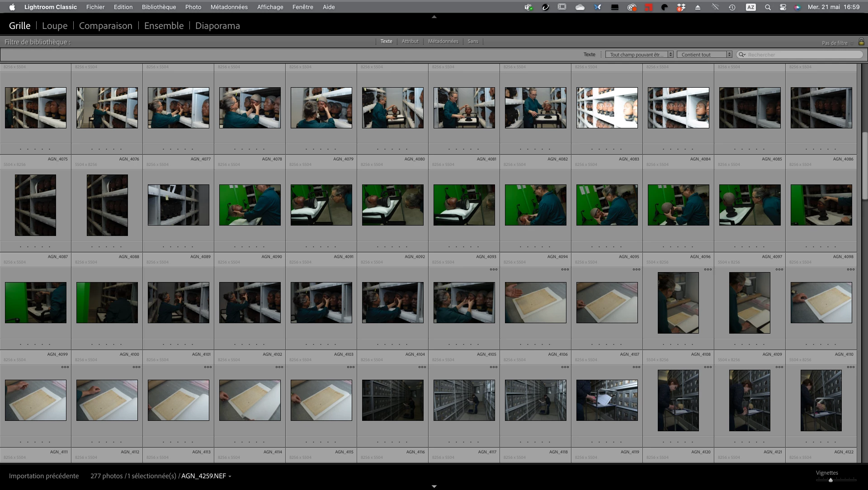Adjust the Vignettes thumbnail size slider

(830, 480)
